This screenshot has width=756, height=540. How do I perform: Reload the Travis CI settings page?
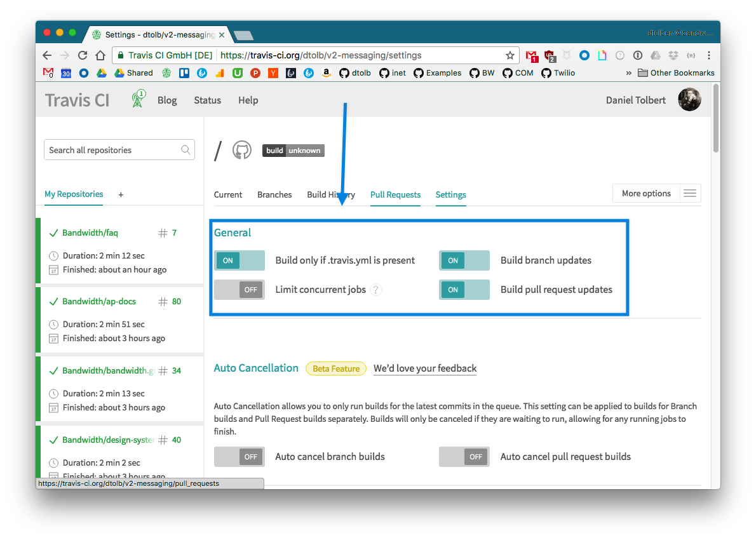(x=83, y=55)
